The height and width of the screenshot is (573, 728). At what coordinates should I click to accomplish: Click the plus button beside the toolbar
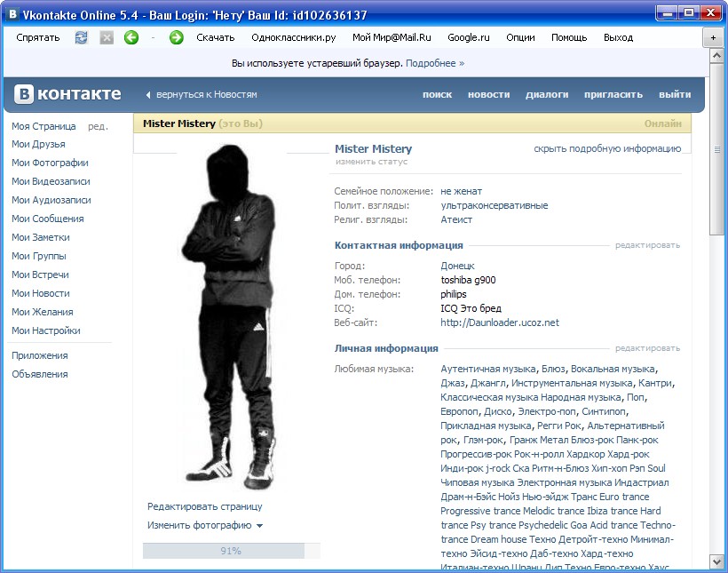713,37
